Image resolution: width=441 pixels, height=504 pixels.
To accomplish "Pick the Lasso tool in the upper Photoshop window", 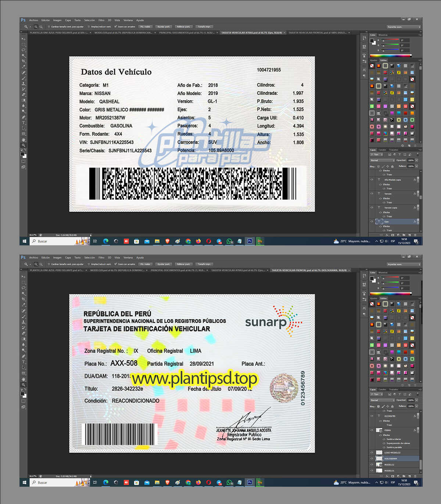I will (x=24, y=50).
